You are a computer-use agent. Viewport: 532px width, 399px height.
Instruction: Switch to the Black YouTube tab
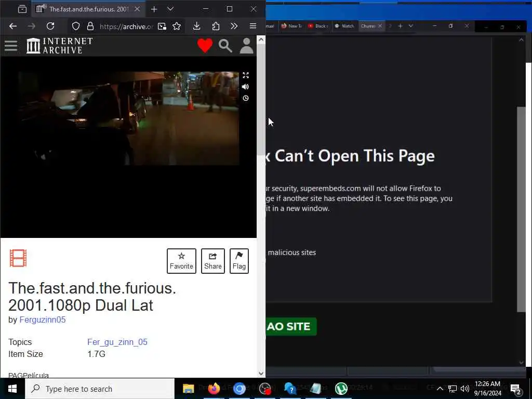pyautogui.click(x=318, y=26)
